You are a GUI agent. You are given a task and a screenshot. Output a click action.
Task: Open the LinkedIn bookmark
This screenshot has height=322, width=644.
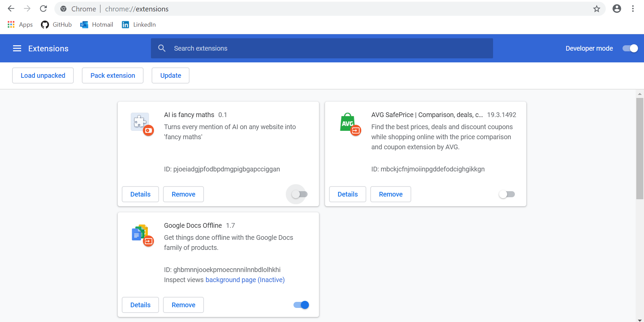pos(139,24)
